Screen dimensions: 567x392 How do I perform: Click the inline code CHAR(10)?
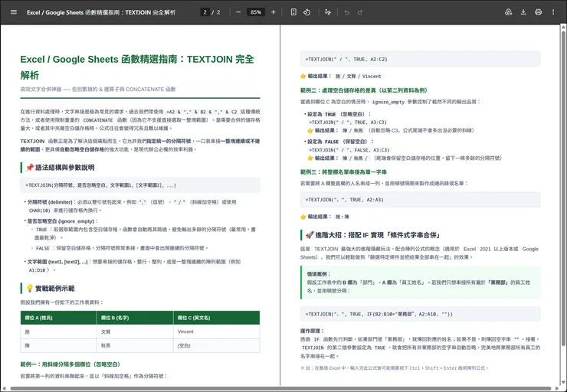tap(39, 211)
